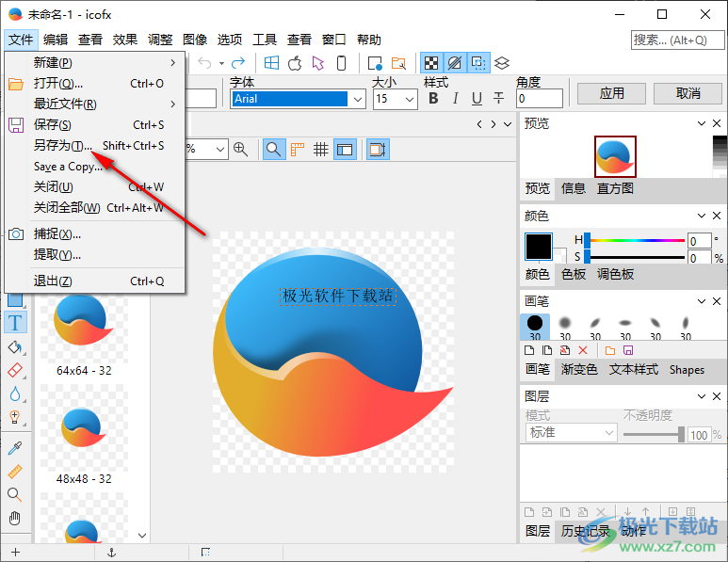Expand the 新建 submenu
Screen dimensions: 728x562
(96, 62)
